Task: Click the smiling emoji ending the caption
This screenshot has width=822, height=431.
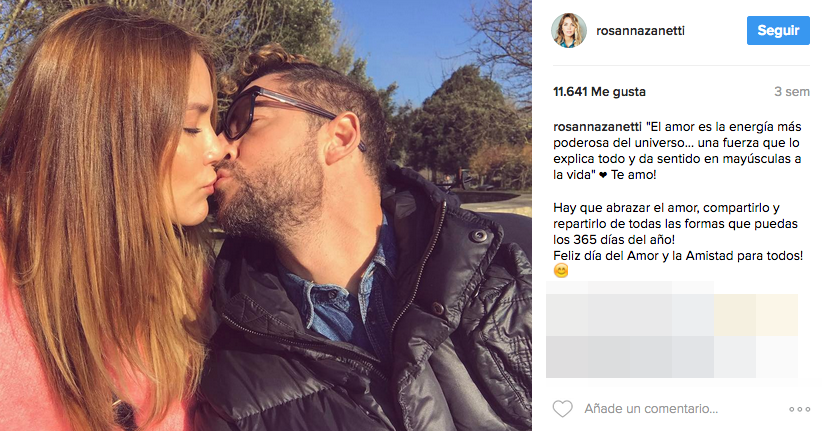Action: pos(561,271)
